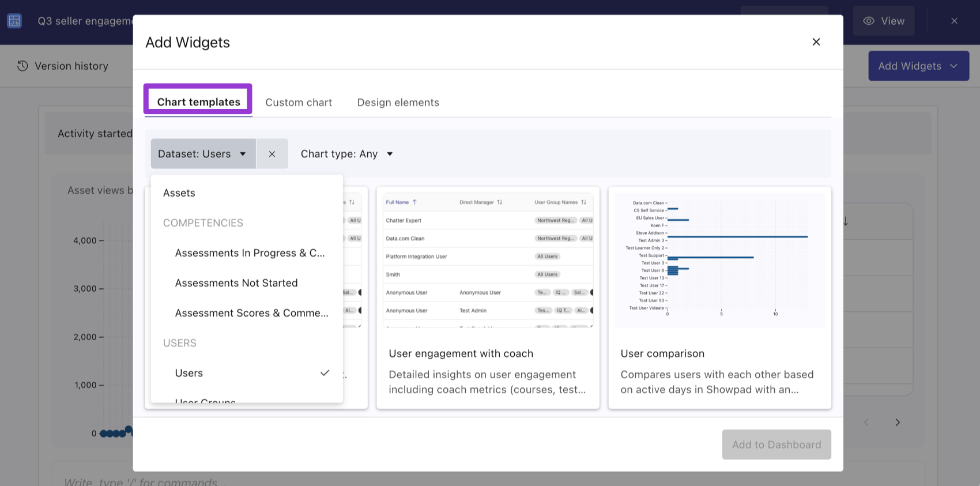Viewport: 980px width, 486px height.
Task: Select the checked Users dataset option
Action: pos(247,373)
